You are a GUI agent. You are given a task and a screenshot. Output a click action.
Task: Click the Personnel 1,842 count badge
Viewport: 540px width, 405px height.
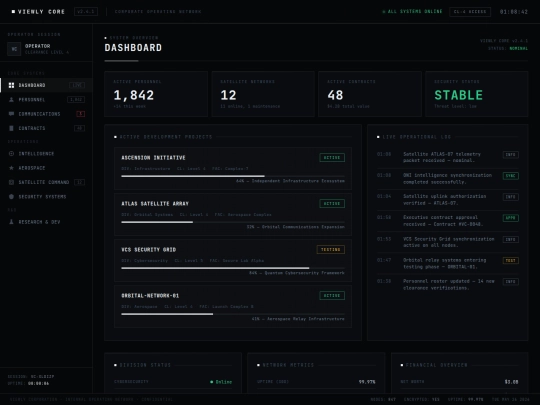(76, 100)
